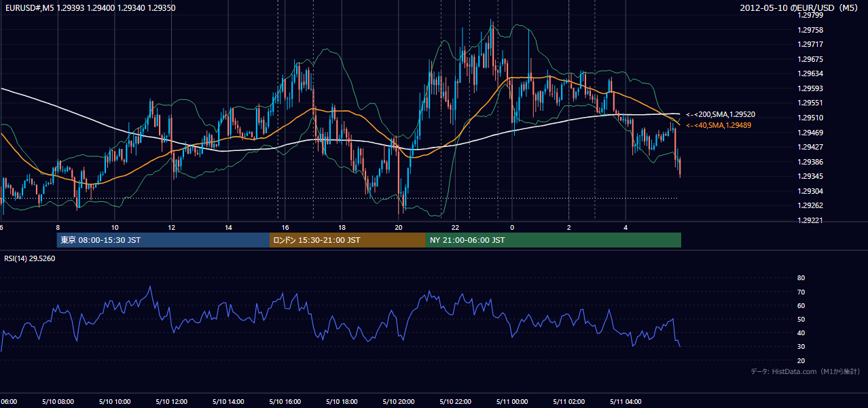Screen dimensions: 868x408
Task: Click the bottom date label 5/10 14:00
Action: [227, 401]
